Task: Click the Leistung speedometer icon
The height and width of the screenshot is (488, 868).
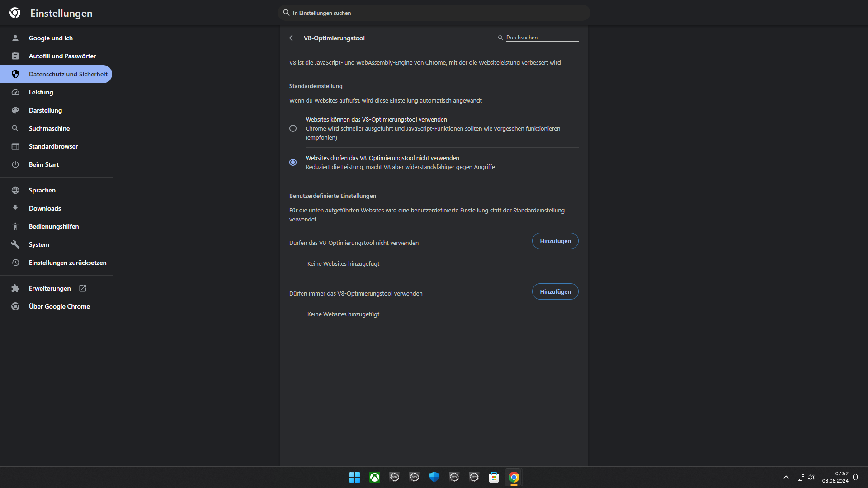Action: tap(15, 92)
